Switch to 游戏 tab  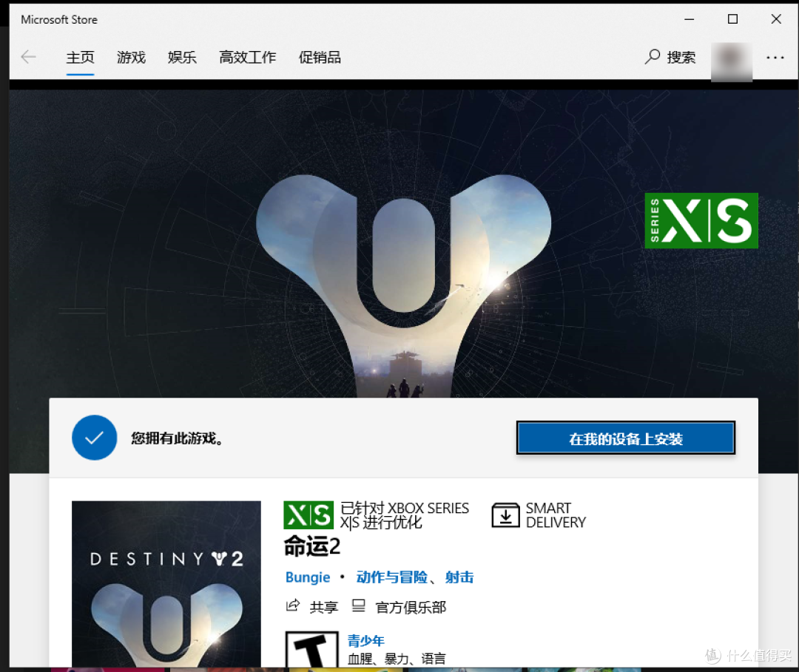(x=131, y=57)
